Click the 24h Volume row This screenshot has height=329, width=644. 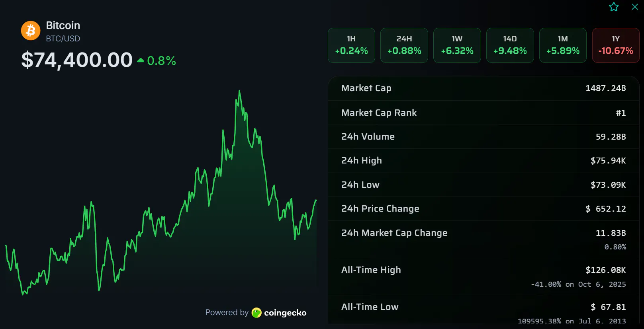pos(483,136)
